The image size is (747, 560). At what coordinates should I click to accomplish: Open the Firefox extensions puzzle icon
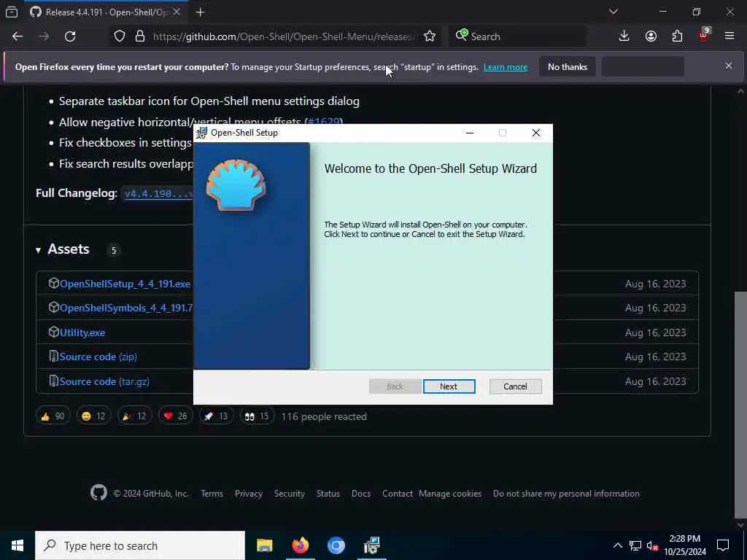tap(677, 36)
